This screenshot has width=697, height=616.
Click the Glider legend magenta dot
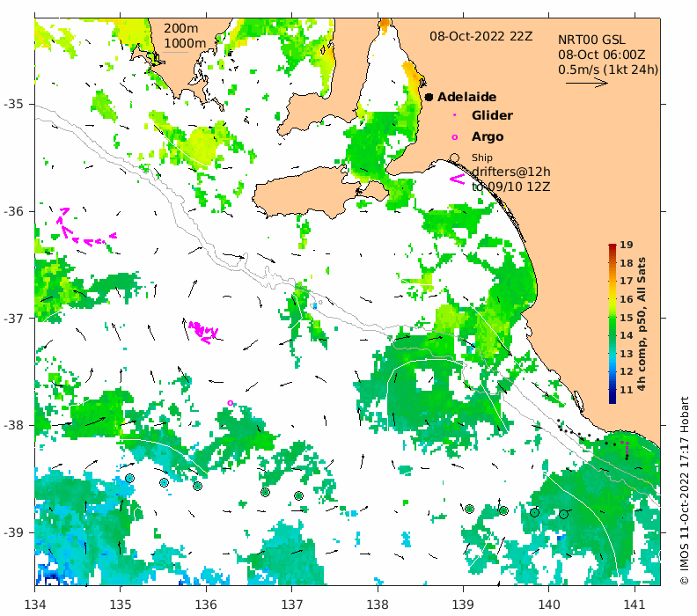click(454, 115)
